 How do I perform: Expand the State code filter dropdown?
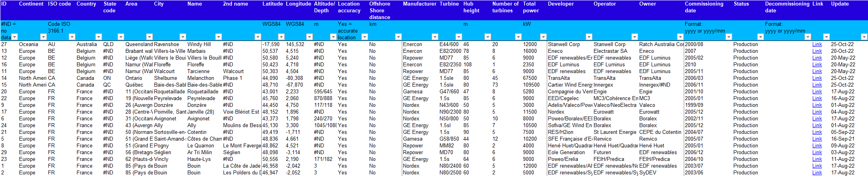[x=121, y=37]
